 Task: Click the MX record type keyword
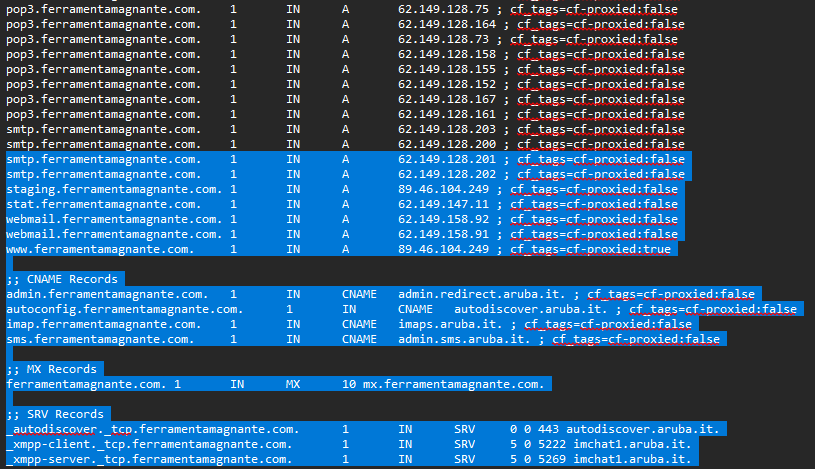(x=293, y=384)
